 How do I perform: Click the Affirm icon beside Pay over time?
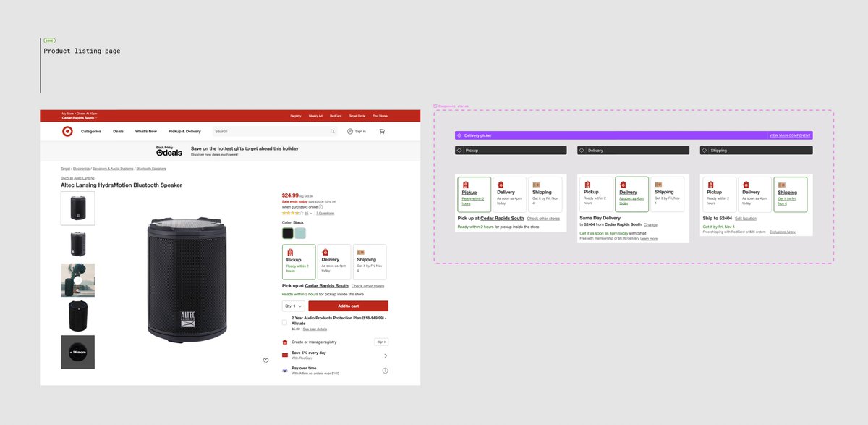285,370
